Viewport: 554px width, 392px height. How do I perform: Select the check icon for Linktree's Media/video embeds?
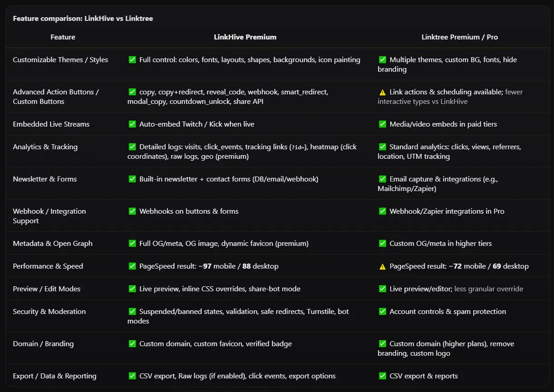382,124
